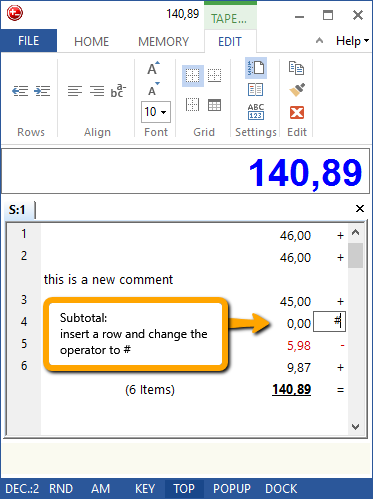This screenshot has width=373, height=499.
Task: Click the equals operator in total row
Action: point(340,390)
